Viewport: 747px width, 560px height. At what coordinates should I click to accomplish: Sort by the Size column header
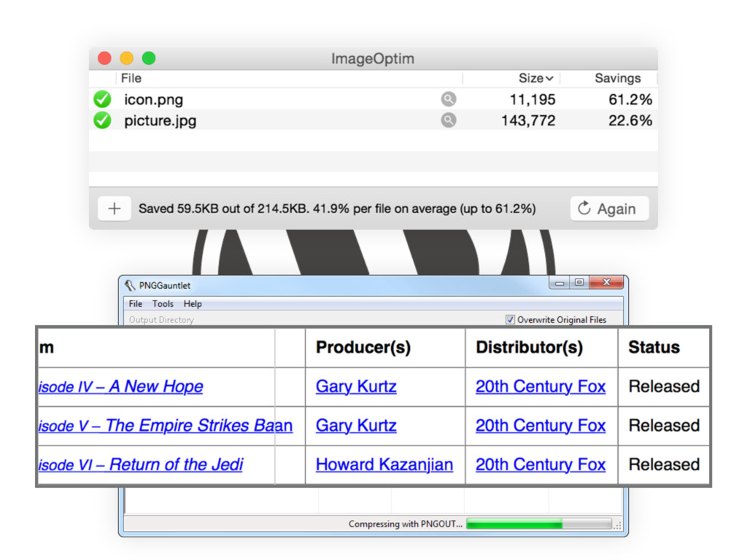(535, 78)
